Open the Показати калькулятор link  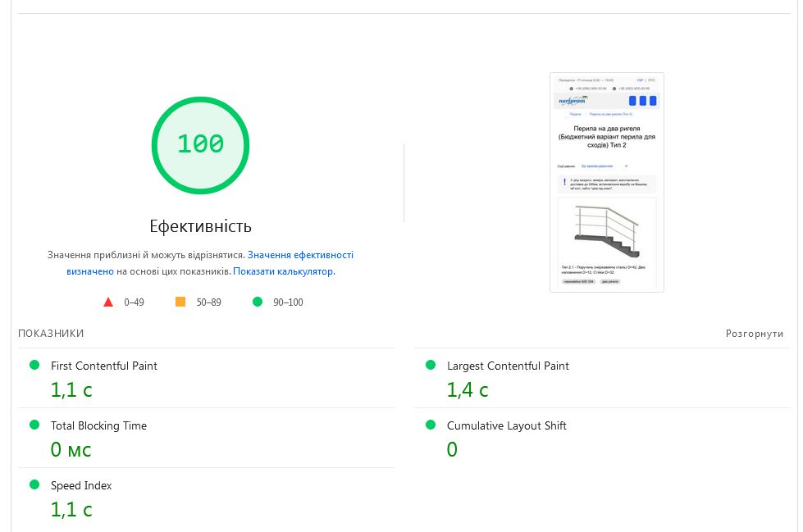[x=284, y=271]
